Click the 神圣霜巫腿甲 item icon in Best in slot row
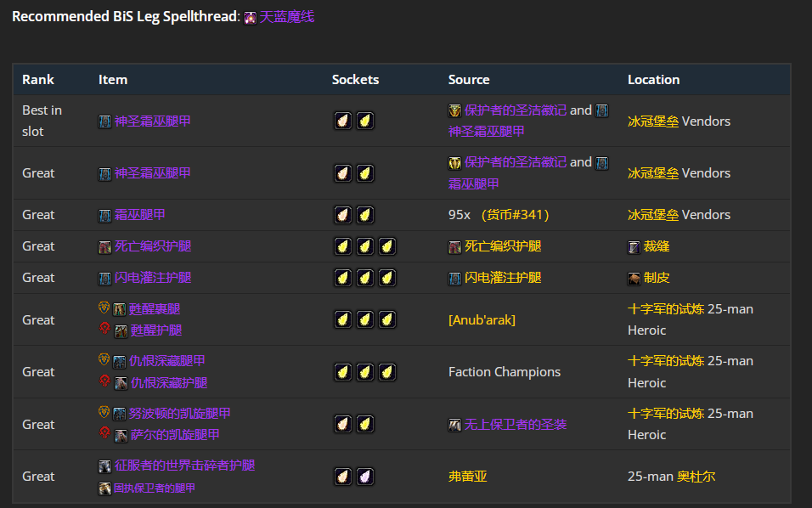Image resolution: width=812 pixels, height=508 pixels. (x=104, y=121)
